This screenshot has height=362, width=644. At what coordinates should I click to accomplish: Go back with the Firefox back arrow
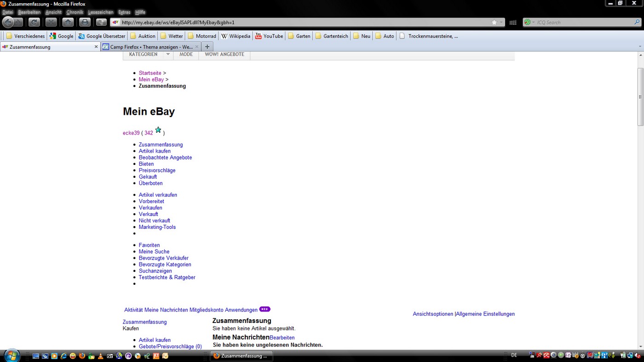tap(8, 22)
